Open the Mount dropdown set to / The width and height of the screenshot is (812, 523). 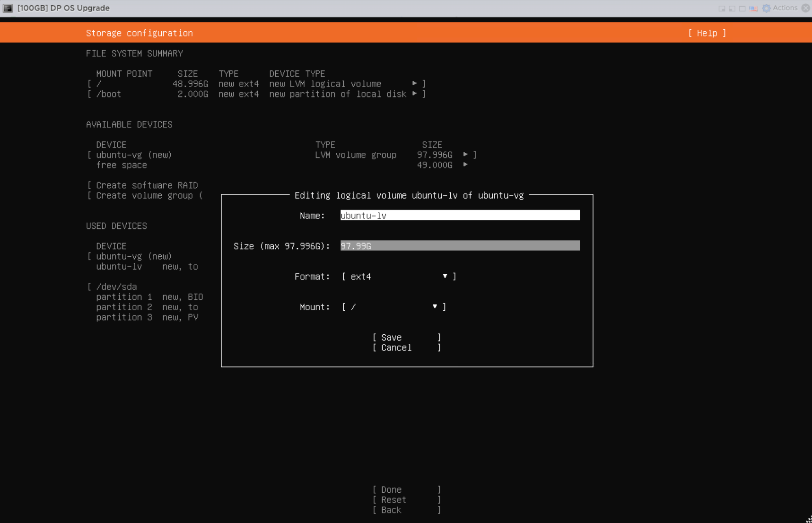393,307
